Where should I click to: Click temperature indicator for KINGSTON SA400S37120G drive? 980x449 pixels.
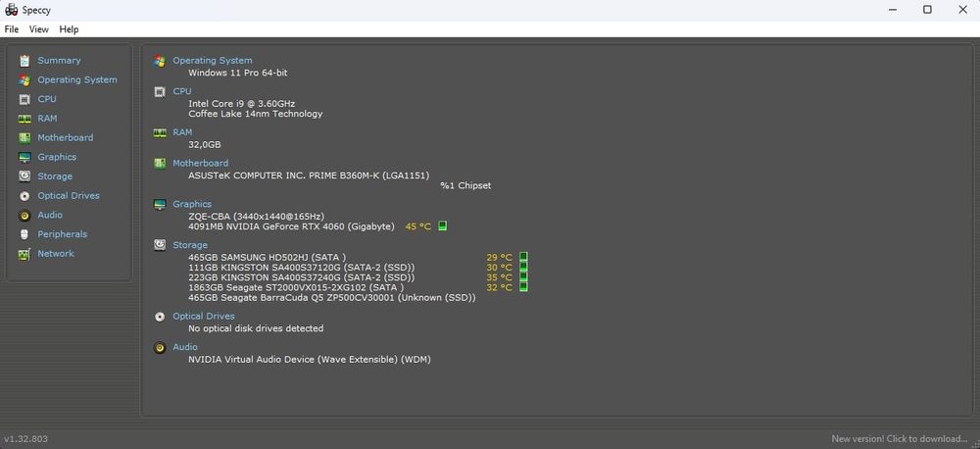pyautogui.click(x=523, y=267)
